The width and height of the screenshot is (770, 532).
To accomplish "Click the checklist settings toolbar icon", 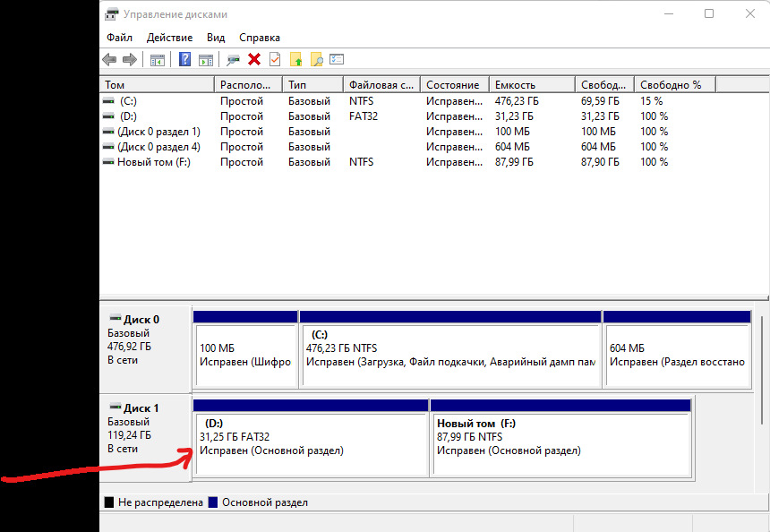I will (x=337, y=59).
